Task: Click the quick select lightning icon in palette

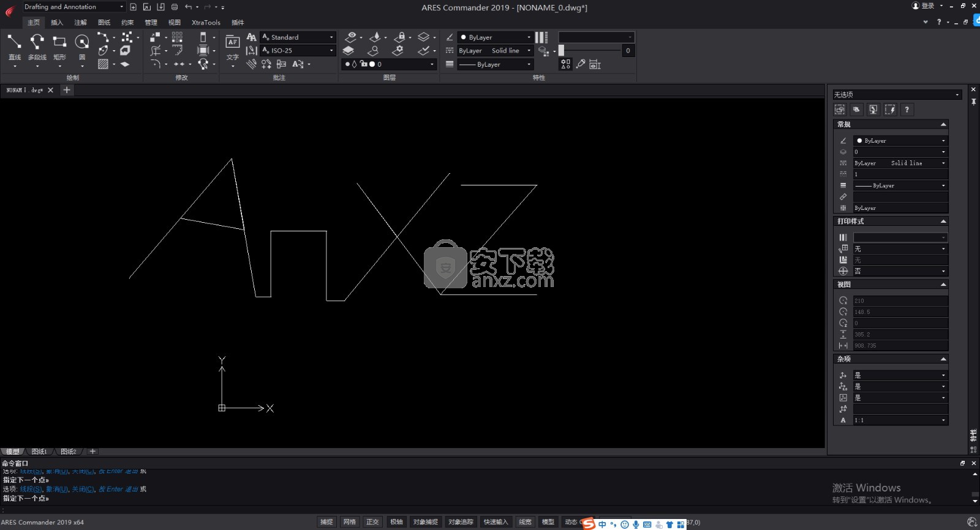Action: [x=890, y=110]
